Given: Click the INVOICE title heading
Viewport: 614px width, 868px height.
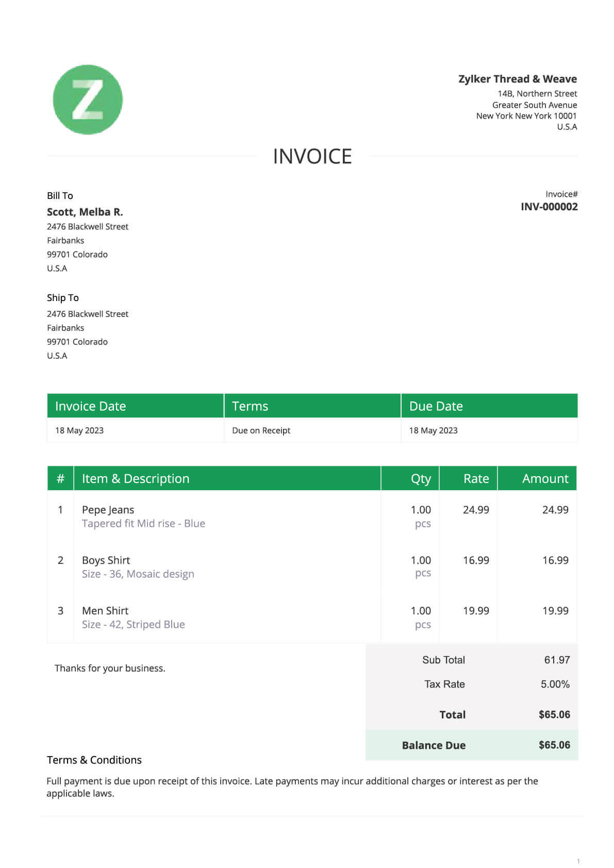Looking at the screenshot, I should tap(312, 156).
